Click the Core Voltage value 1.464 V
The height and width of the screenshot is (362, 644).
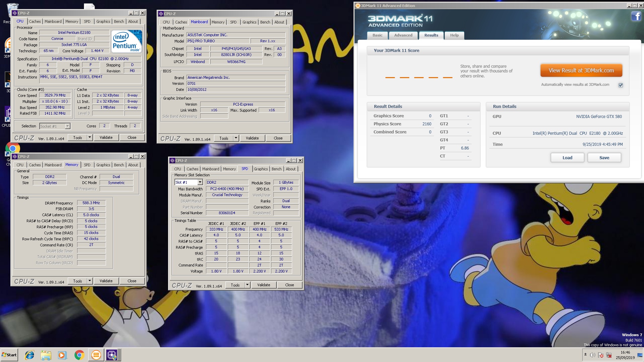click(x=97, y=51)
